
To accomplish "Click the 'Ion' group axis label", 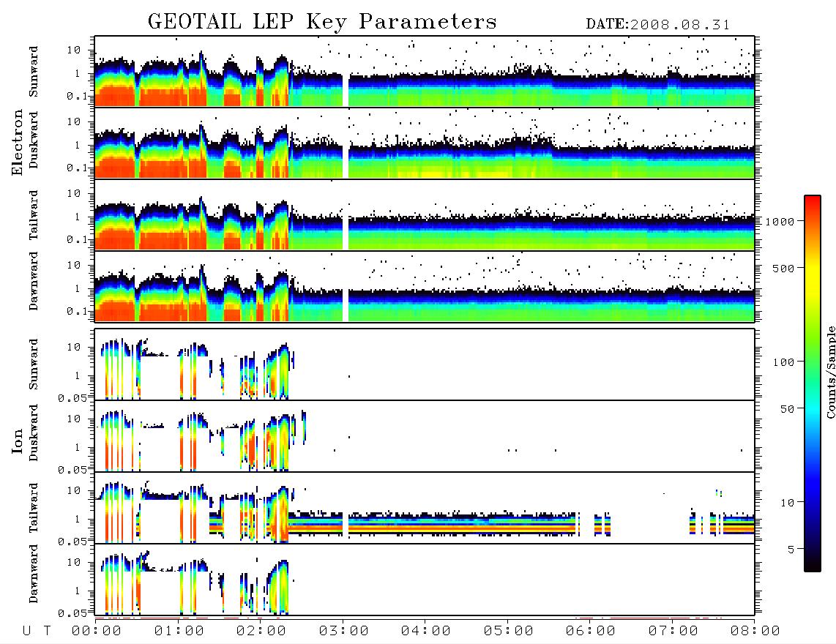I will 17,441.
